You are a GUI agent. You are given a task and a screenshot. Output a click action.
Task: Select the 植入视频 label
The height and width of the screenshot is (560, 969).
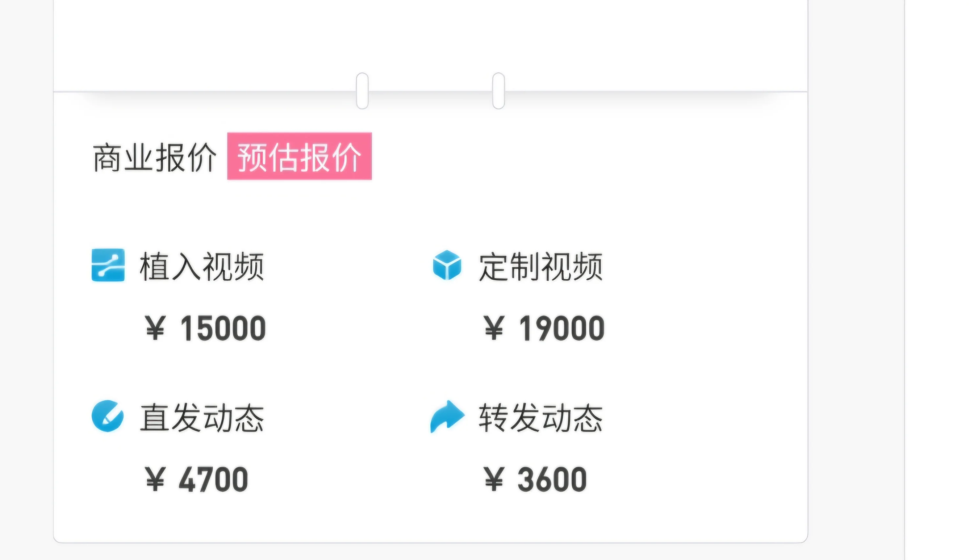tap(202, 266)
